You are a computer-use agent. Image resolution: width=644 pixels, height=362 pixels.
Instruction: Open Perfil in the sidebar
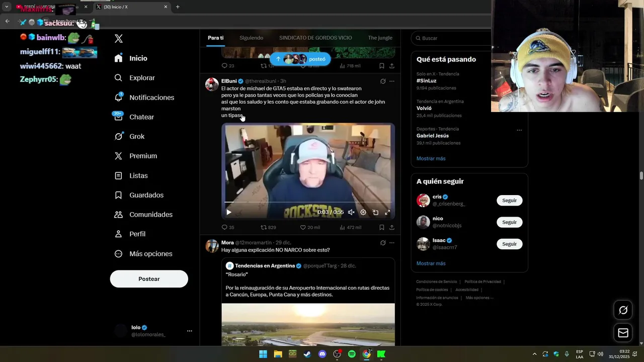130,234
